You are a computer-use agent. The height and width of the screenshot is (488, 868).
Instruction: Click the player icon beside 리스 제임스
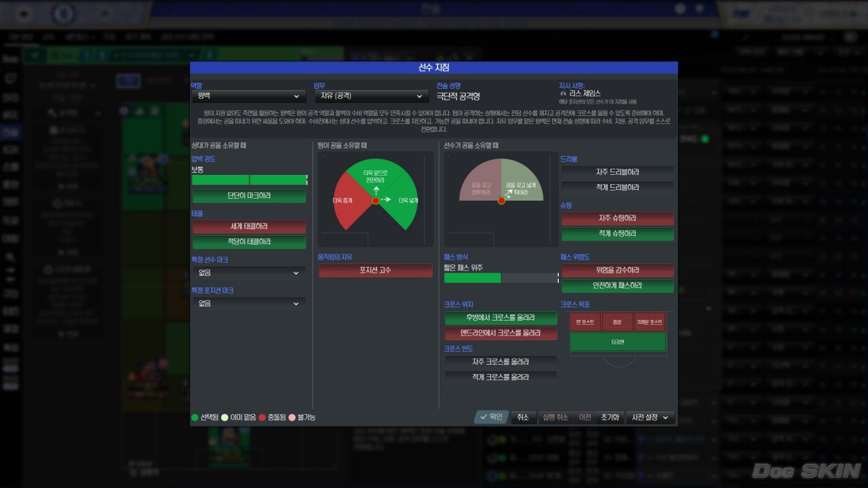click(563, 94)
